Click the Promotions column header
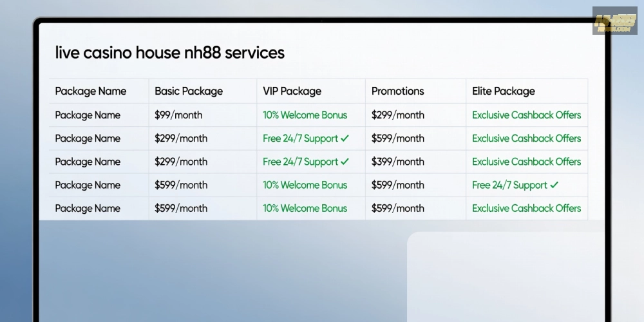Viewport: 644px width, 322px height. click(397, 91)
